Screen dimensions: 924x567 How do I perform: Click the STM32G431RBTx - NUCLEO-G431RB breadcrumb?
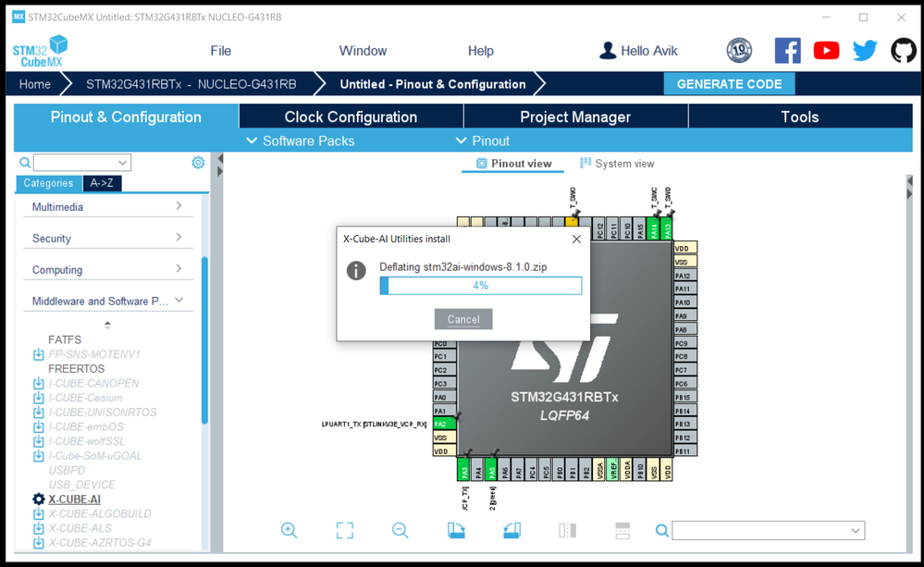191,84
